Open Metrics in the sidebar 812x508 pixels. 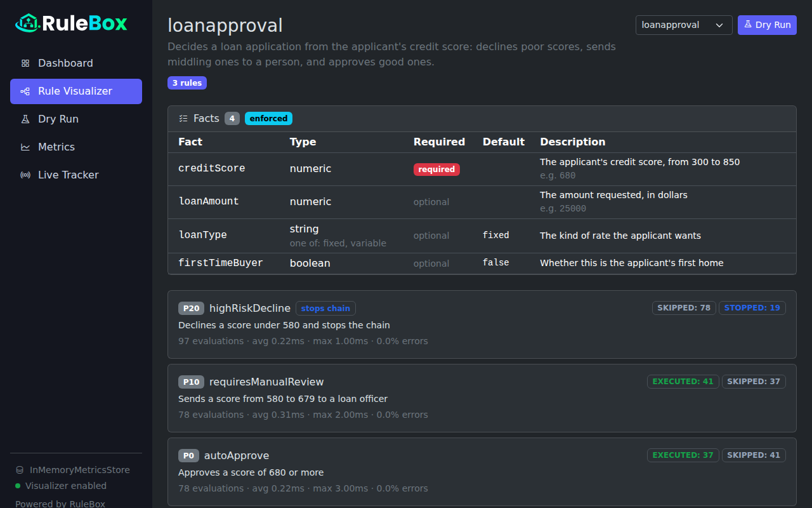pyautogui.click(x=76, y=147)
